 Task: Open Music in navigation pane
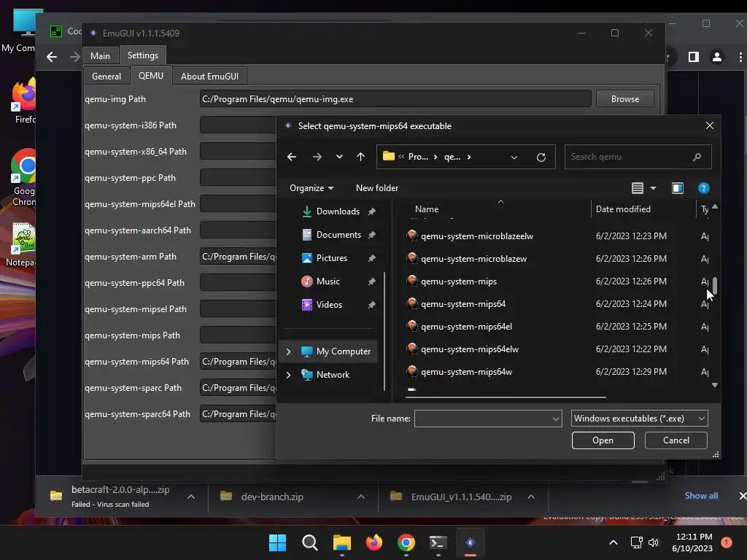[x=328, y=281]
